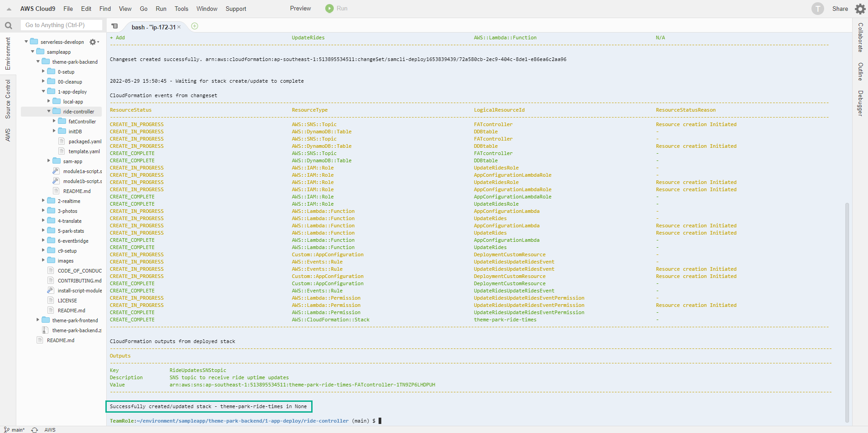Image resolution: width=868 pixels, height=433 pixels.
Task: Expand the 6-eventbridge folder
Action: 43,240
